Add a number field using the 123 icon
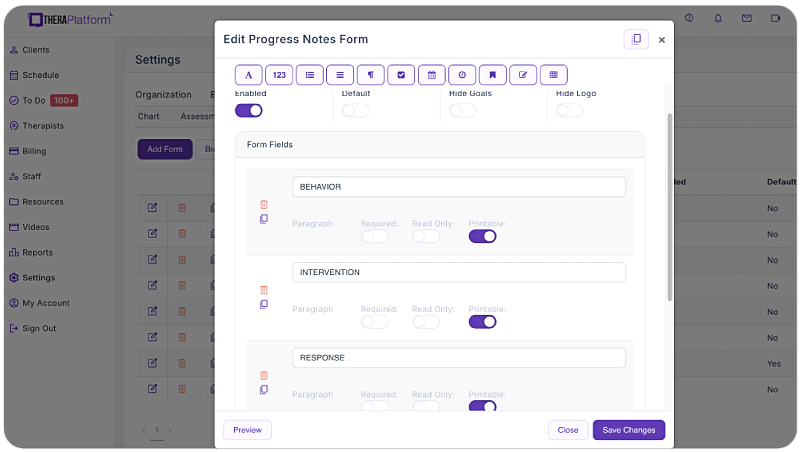800x452 pixels. [x=279, y=75]
